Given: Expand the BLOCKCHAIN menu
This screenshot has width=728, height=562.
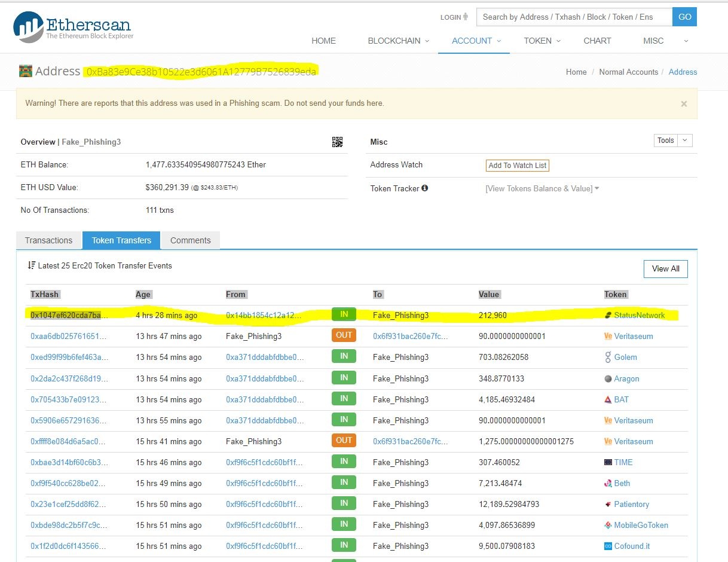Looking at the screenshot, I should tap(398, 41).
